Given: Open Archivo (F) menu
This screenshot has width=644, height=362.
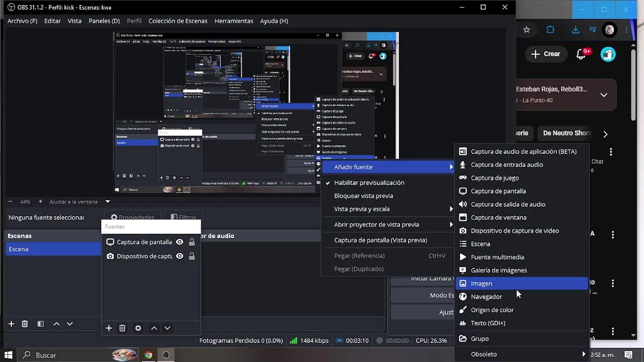Looking at the screenshot, I should tap(22, 21).
